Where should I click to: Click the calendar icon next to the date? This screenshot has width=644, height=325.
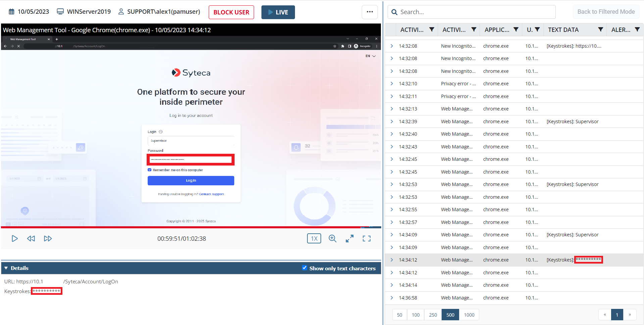11,12
